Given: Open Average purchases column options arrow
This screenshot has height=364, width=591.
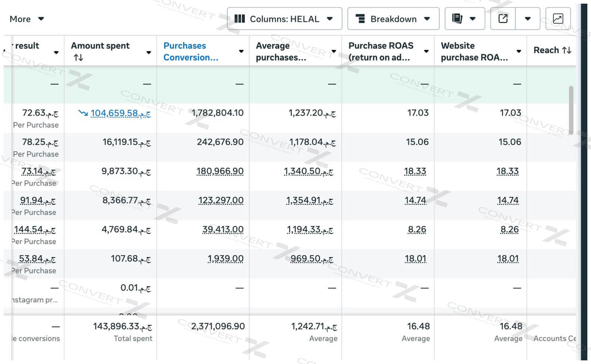Looking at the screenshot, I should (x=334, y=51).
